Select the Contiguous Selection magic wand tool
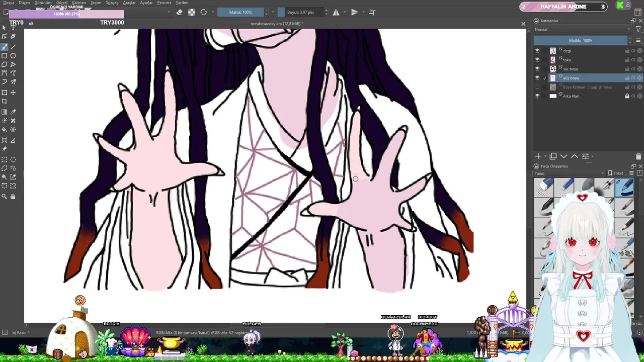This screenshot has width=644, height=362. (5, 177)
